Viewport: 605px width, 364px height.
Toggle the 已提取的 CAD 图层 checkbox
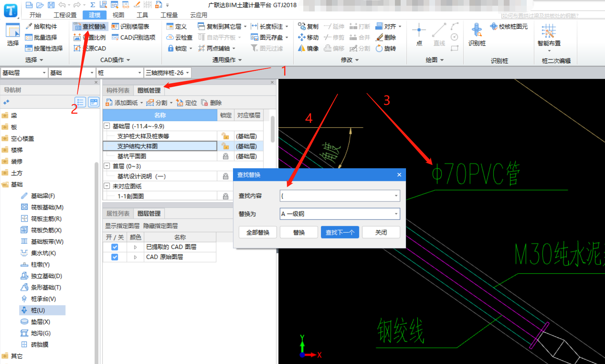point(115,247)
